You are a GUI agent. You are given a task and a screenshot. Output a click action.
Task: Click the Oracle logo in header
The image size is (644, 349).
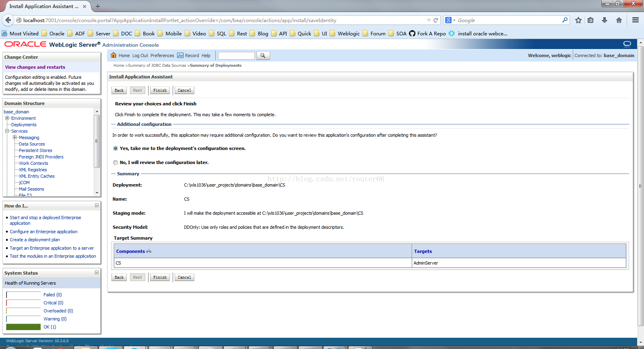pyautogui.click(x=25, y=44)
